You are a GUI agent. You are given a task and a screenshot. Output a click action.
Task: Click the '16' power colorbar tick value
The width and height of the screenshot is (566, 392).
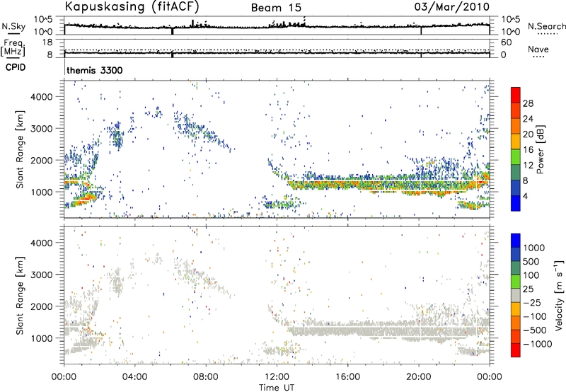[x=528, y=150]
